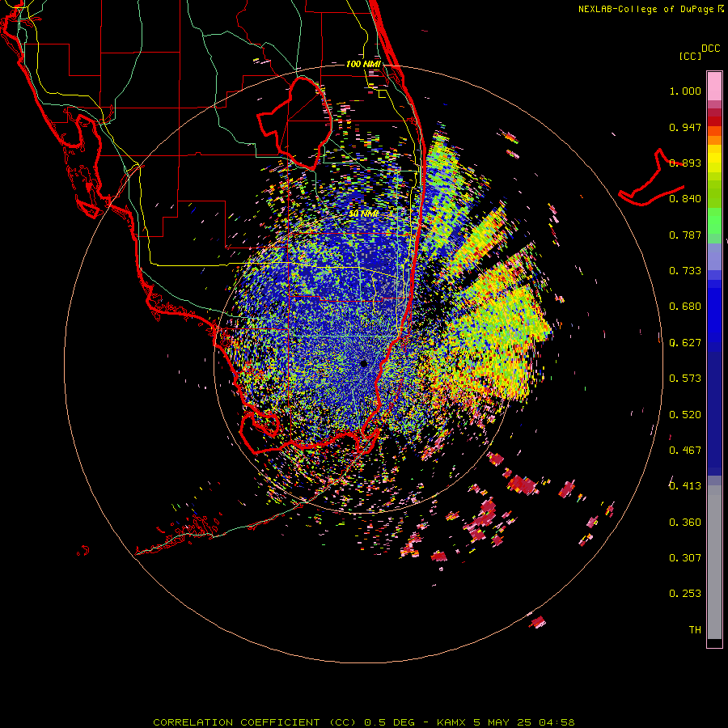
Task: Pick the yellow segment of the colorbar
Action: coord(714,159)
